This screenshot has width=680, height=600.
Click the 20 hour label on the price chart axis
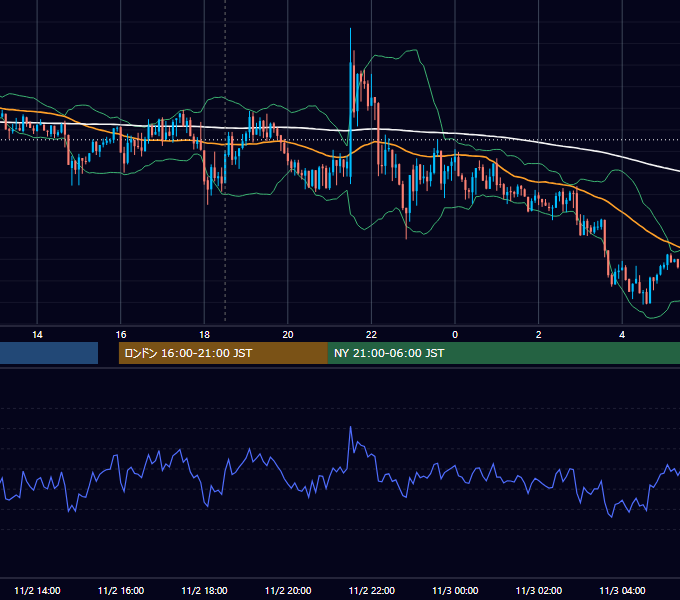pyautogui.click(x=288, y=334)
